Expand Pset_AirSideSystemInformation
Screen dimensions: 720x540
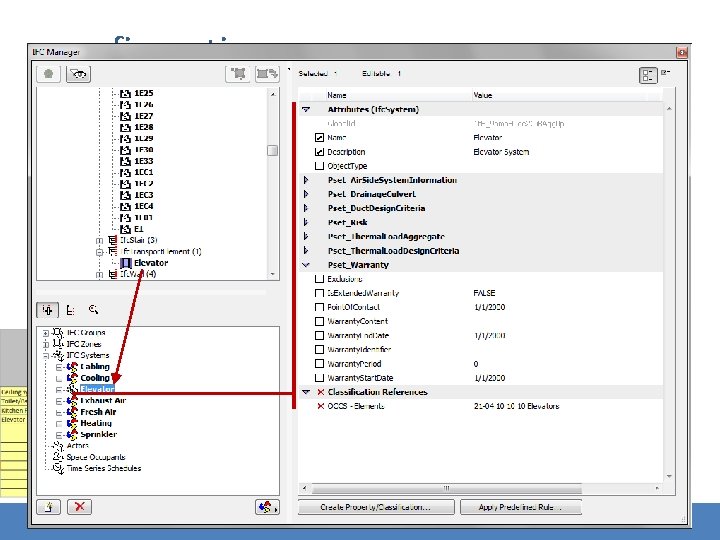point(306,180)
